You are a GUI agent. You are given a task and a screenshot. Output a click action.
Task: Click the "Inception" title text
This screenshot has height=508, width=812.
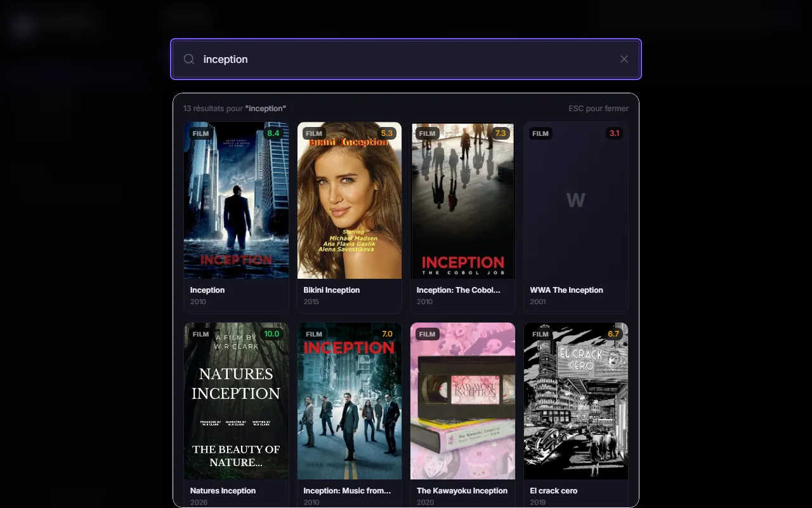[207, 290]
